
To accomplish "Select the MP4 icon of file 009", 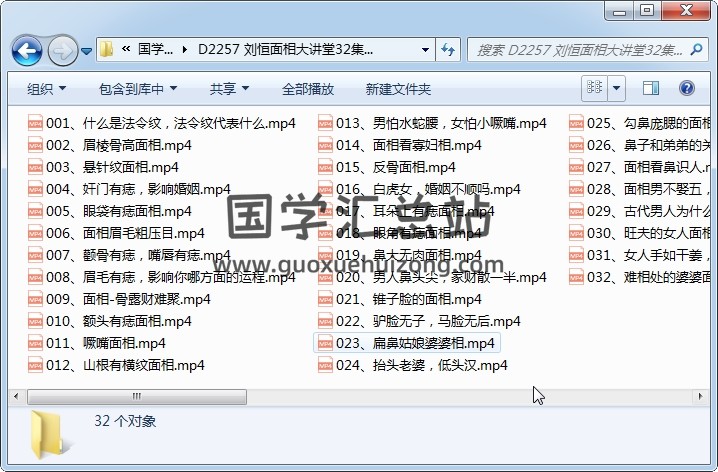I will [x=35, y=299].
